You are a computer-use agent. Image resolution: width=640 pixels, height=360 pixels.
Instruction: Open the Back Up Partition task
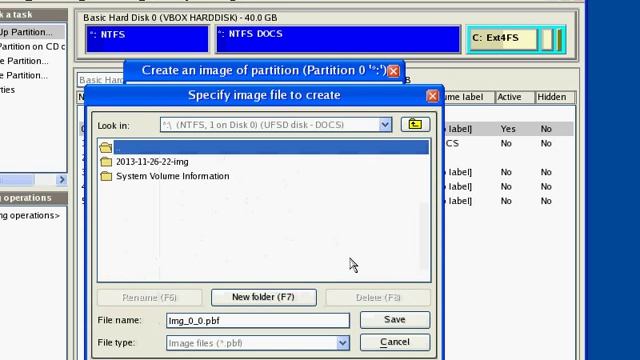[26, 32]
